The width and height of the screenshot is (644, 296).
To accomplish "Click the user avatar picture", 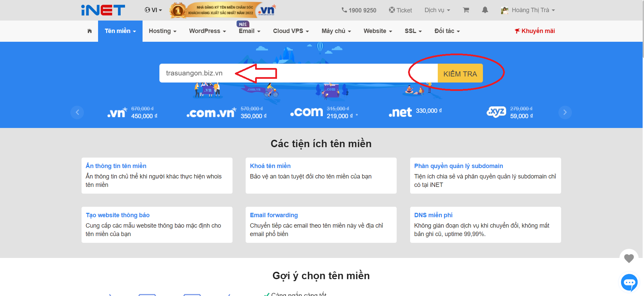I will point(504,10).
